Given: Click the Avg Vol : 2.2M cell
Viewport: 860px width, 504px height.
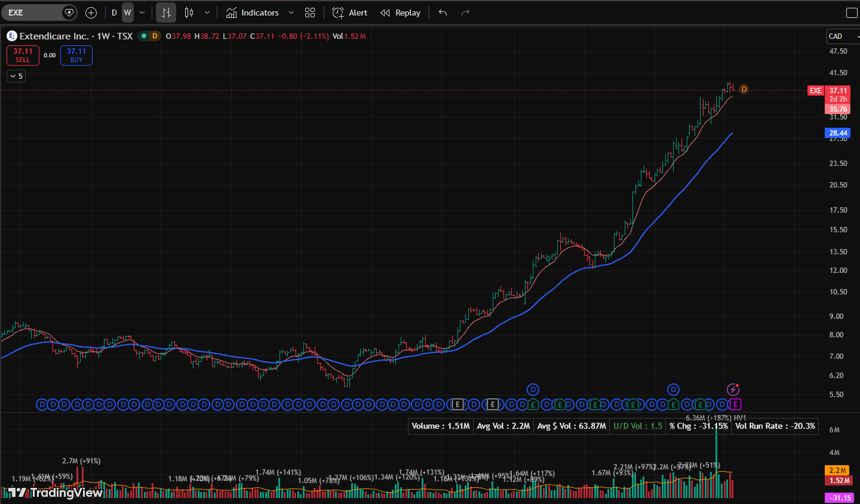Looking at the screenshot, I should (503, 426).
